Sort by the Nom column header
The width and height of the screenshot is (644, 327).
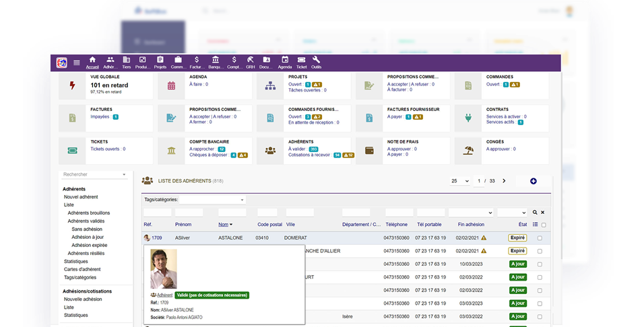[x=225, y=225]
